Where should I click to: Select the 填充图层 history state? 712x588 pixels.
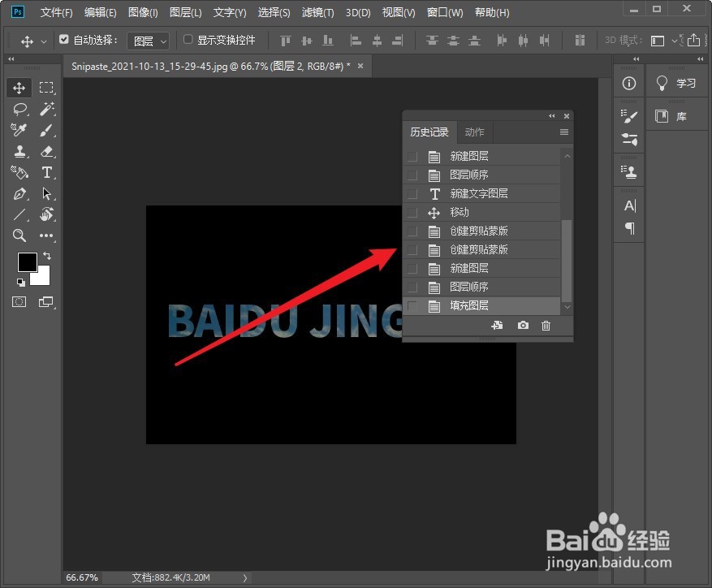pos(481,305)
